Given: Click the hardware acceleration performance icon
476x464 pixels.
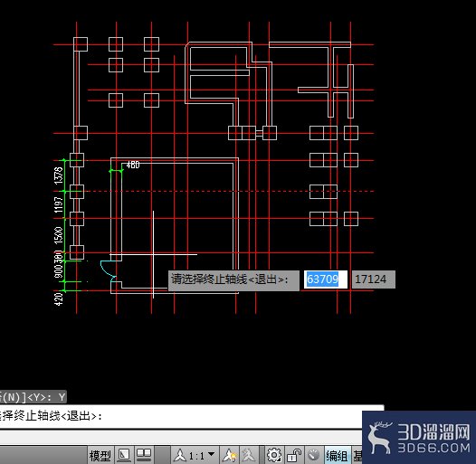Looking at the screenshot, I should point(314,455).
